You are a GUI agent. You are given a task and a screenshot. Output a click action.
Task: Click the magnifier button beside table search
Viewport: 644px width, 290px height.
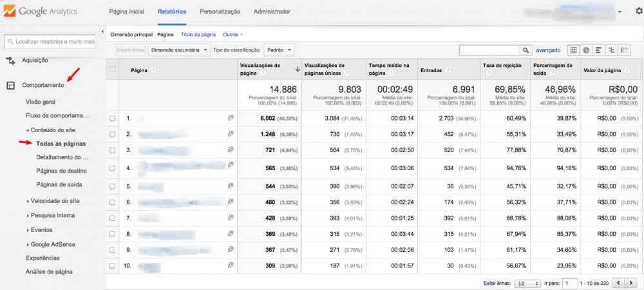(527, 50)
